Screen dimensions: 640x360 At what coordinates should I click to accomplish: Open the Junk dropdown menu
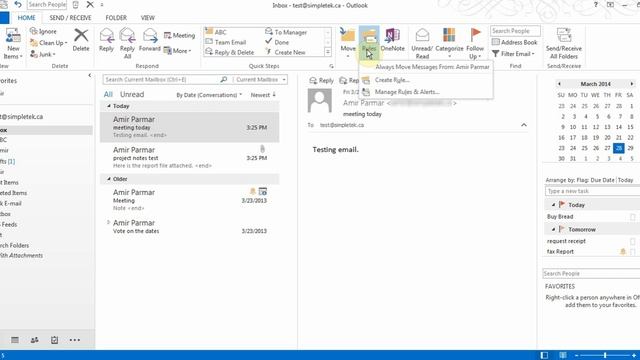(x=43, y=54)
